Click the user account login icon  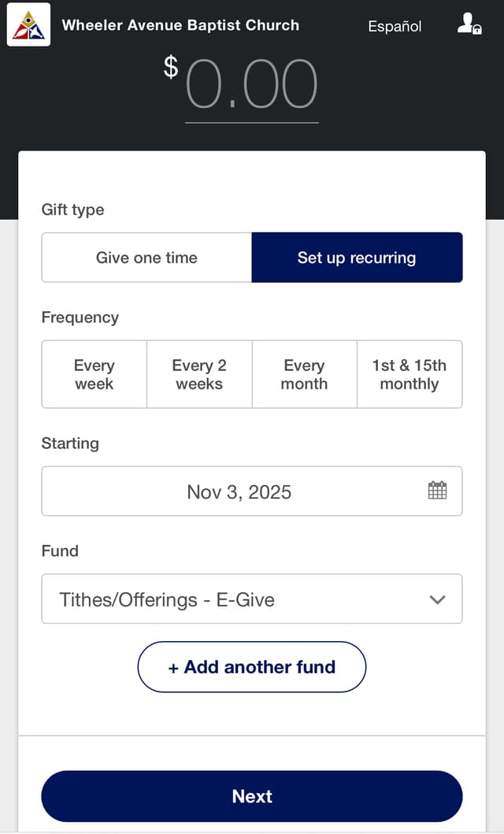point(468,25)
